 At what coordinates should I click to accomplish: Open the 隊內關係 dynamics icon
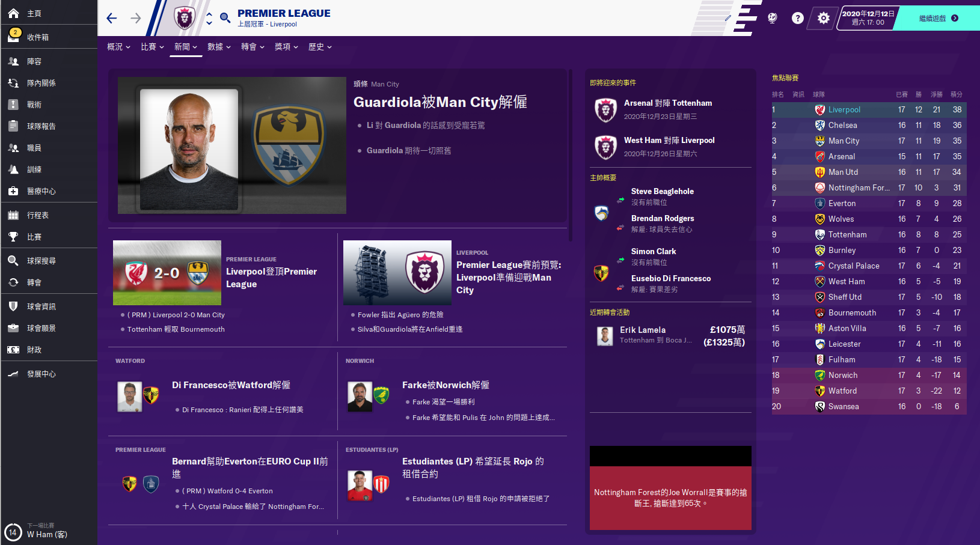tap(13, 83)
